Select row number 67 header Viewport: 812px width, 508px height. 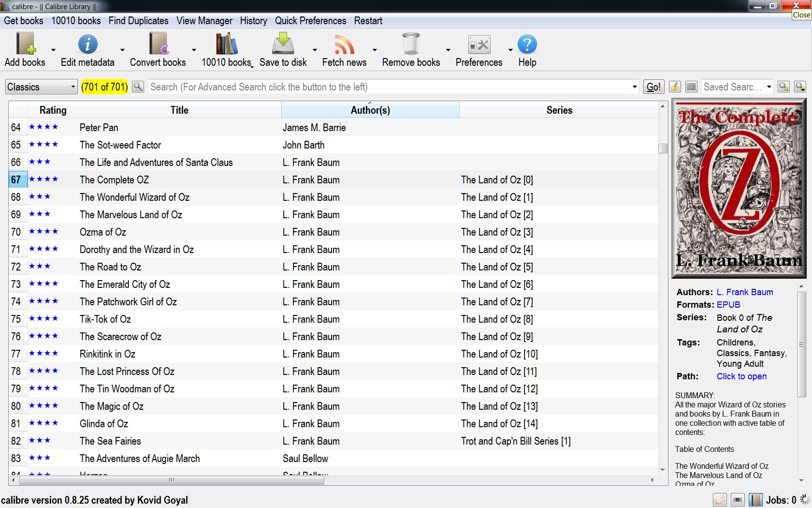[18, 180]
